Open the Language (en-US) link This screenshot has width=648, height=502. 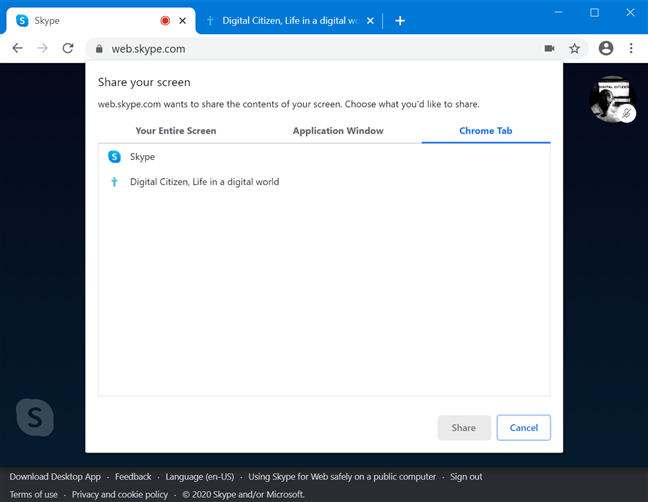pos(200,477)
